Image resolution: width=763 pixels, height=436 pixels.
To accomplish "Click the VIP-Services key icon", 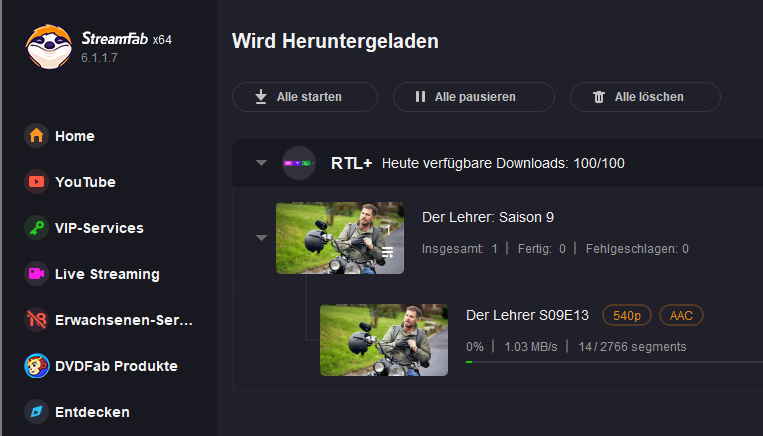I will point(36,228).
